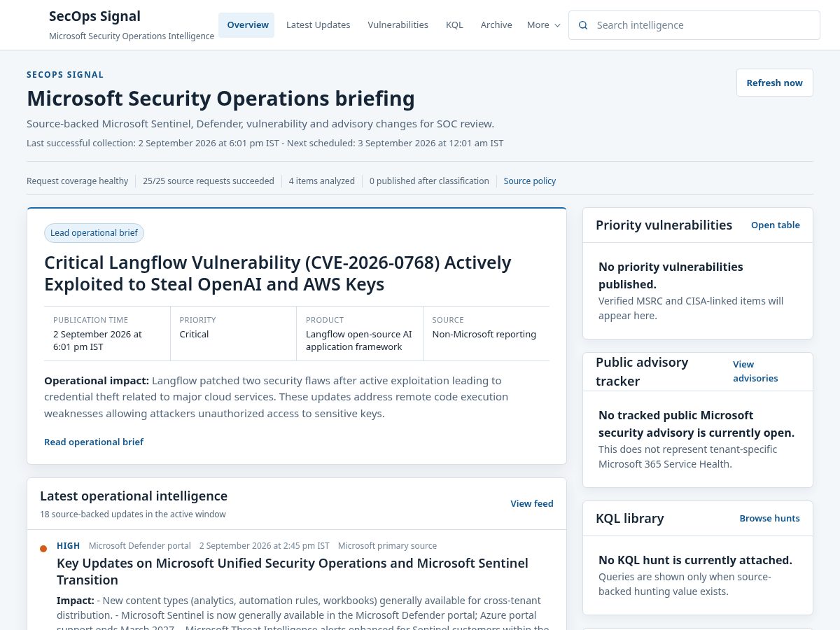This screenshot has width=840, height=630.
Task: Open the Vulnerabilities nav item
Action: coord(398,24)
